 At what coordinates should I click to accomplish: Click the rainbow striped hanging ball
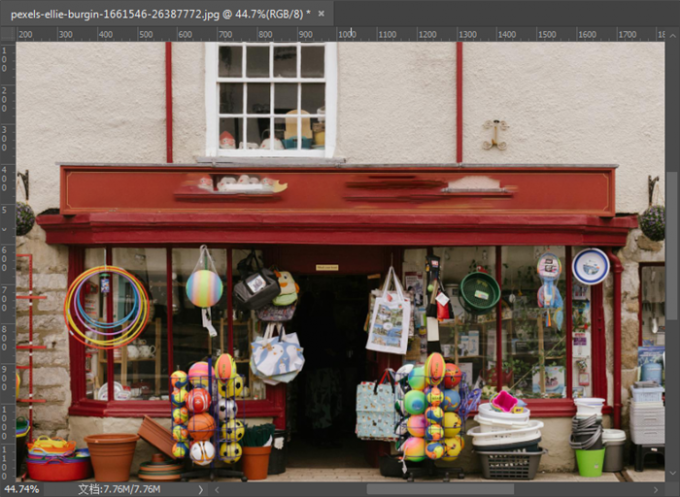[204, 288]
